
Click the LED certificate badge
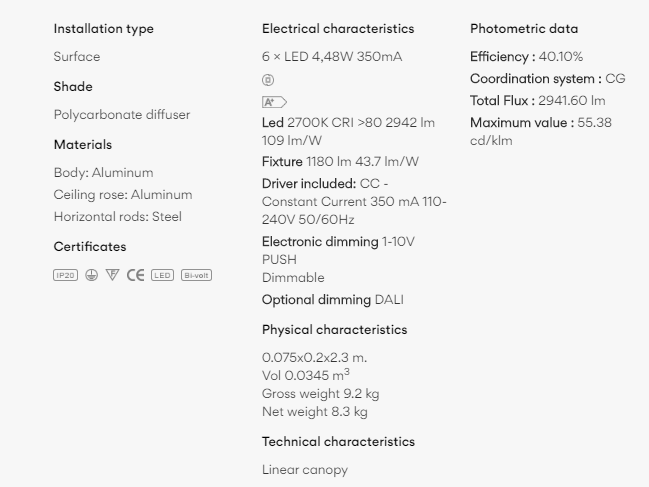pos(162,275)
